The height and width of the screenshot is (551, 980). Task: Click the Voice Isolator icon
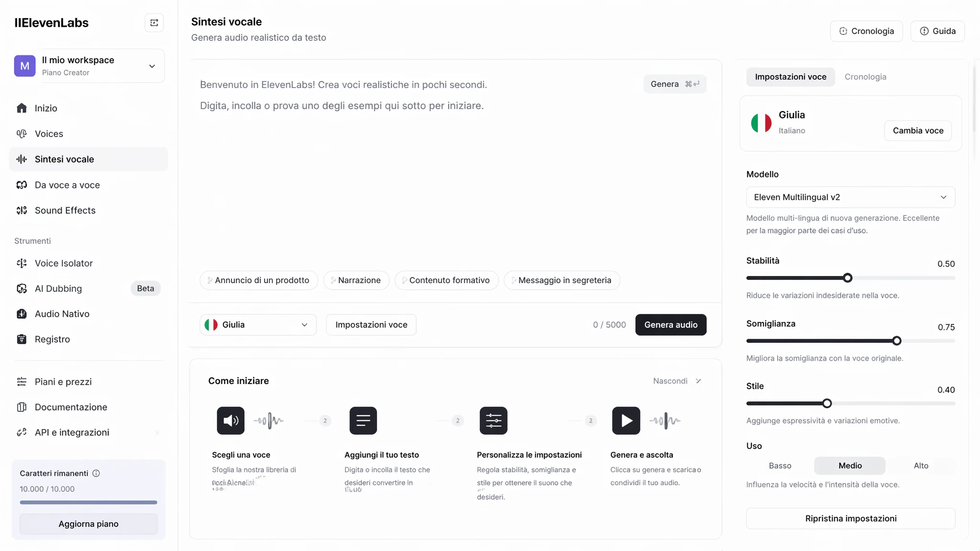pos(22,263)
